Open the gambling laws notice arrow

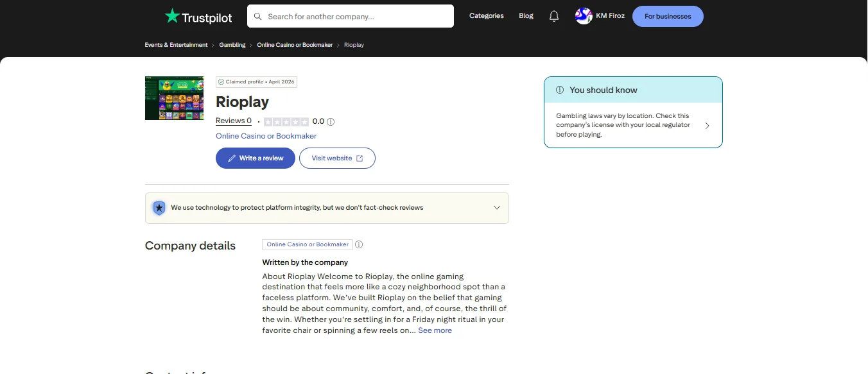click(707, 126)
